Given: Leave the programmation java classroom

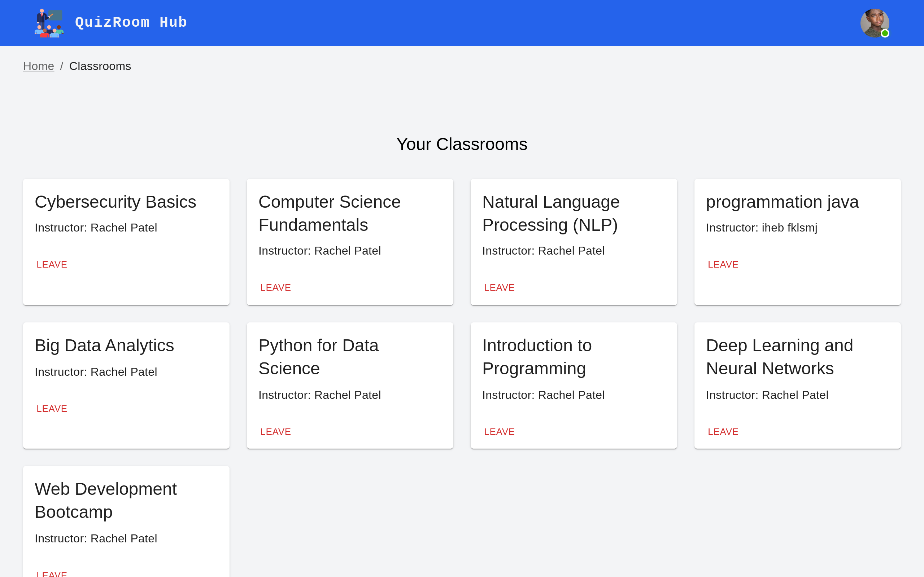Looking at the screenshot, I should pyautogui.click(x=723, y=264).
